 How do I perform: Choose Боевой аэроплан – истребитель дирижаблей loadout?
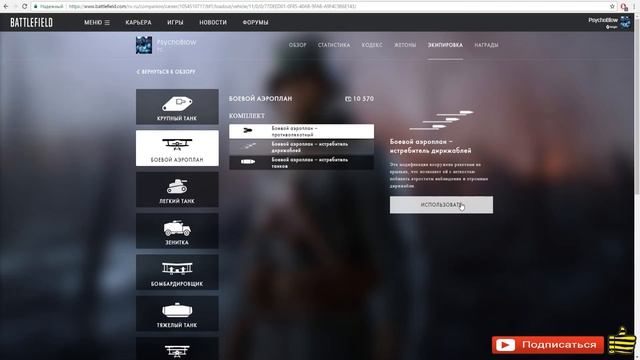pyautogui.click(x=301, y=147)
